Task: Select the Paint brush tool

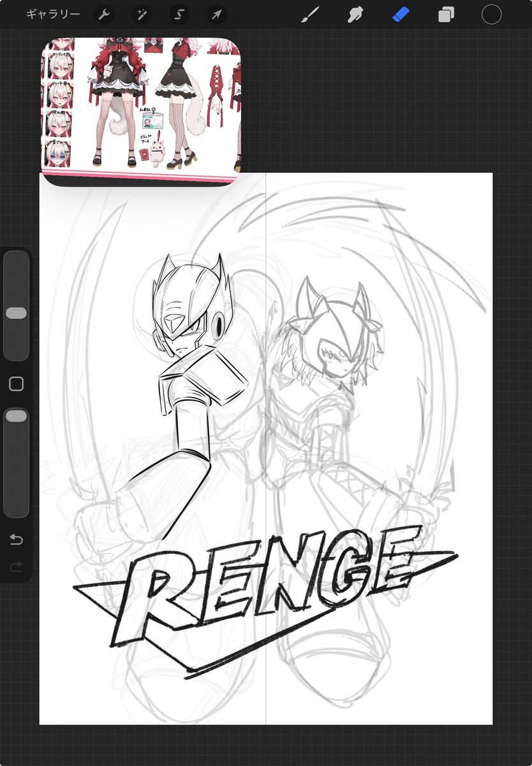Action: point(310,15)
